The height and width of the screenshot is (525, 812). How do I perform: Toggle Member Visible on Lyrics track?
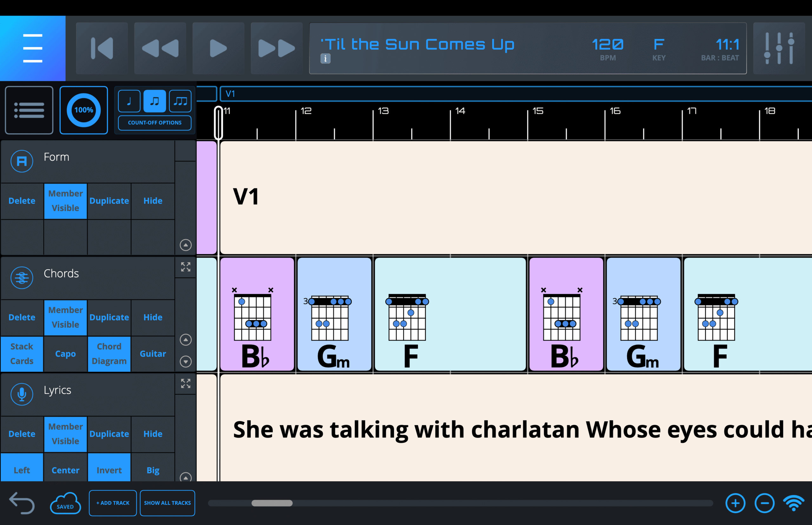click(65, 434)
